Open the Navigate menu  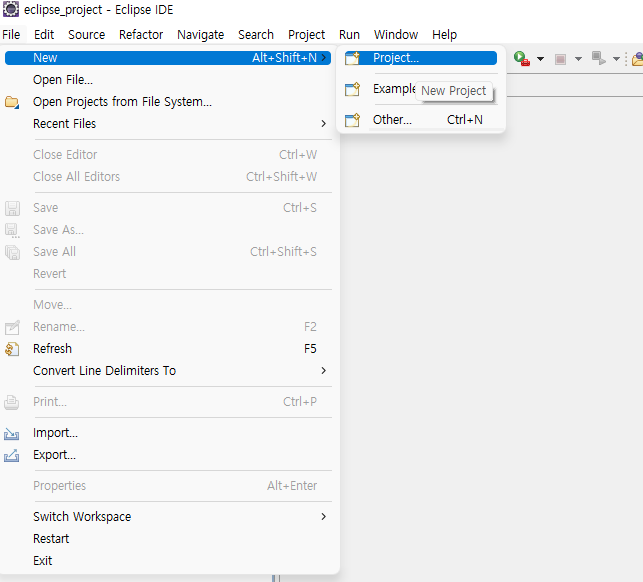201,34
